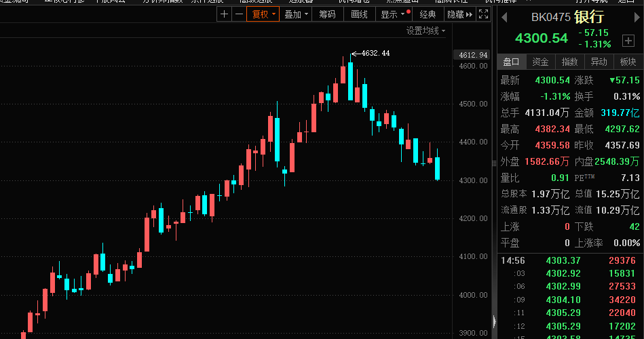Image resolution: width=644 pixels, height=339 pixels.
Task: Click 4632.44 peak price label
Action: [x=375, y=53]
